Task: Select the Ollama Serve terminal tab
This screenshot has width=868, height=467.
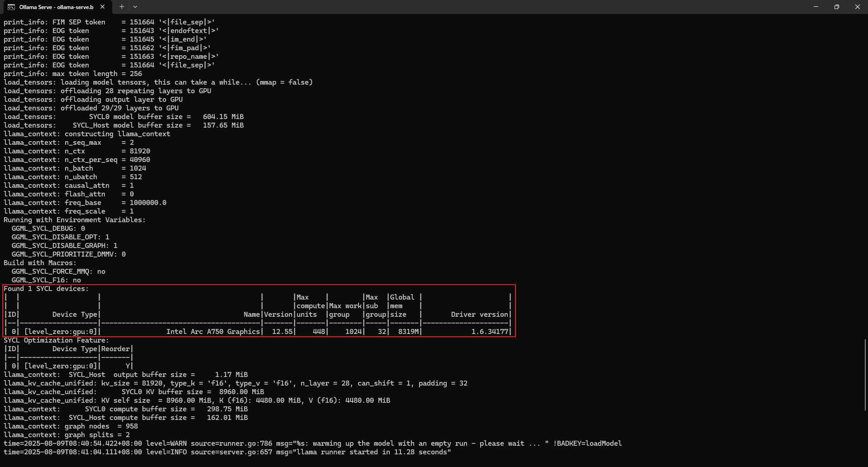Action: 57,7
